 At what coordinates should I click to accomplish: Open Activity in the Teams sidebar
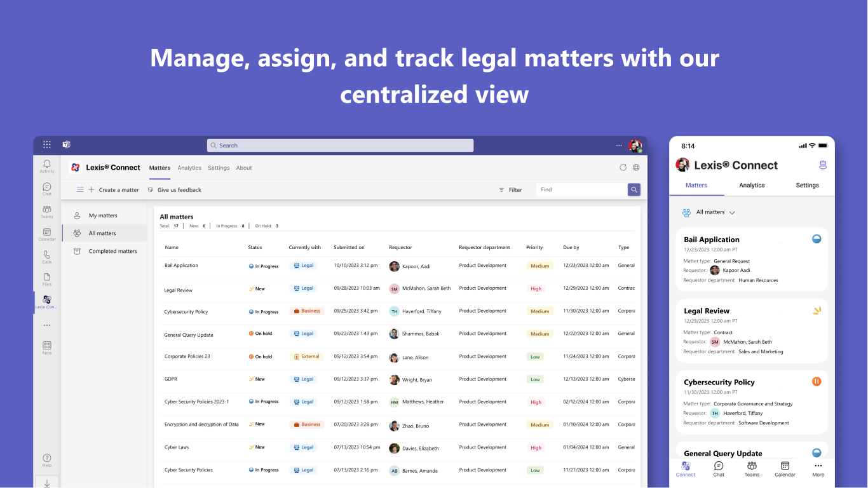[x=47, y=166]
